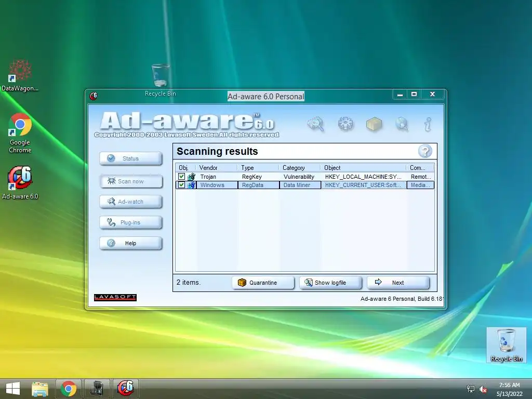This screenshot has height=399, width=532.
Task: Click the webupdate globe icon in header
Action: coord(402,124)
